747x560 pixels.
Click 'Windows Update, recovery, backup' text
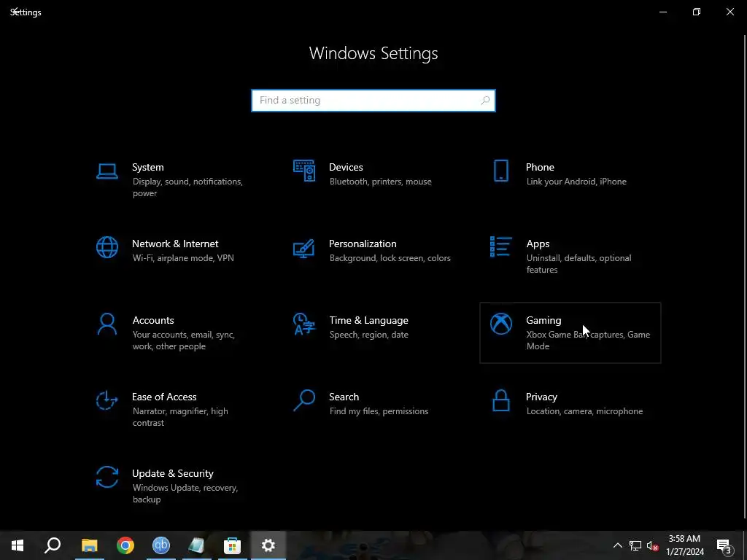tap(185, 494)
